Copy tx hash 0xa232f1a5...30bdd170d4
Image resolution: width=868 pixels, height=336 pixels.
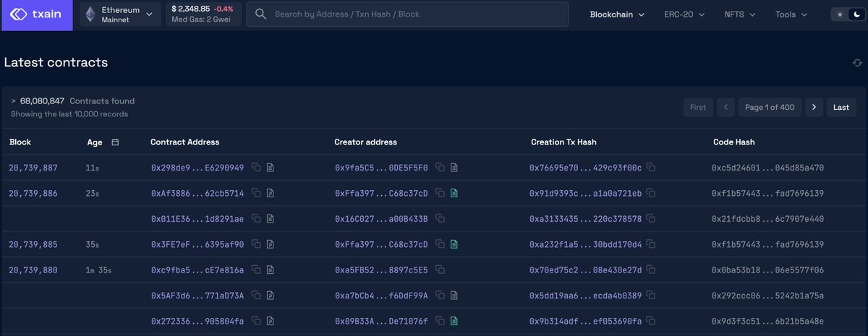coord(651,244)
